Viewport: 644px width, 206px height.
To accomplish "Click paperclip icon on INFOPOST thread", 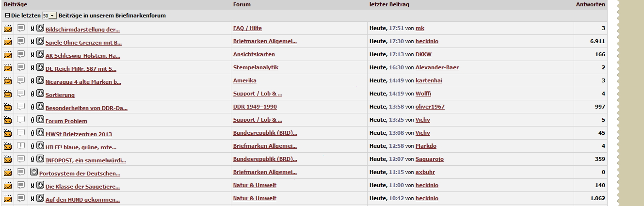I will [32, 159].
